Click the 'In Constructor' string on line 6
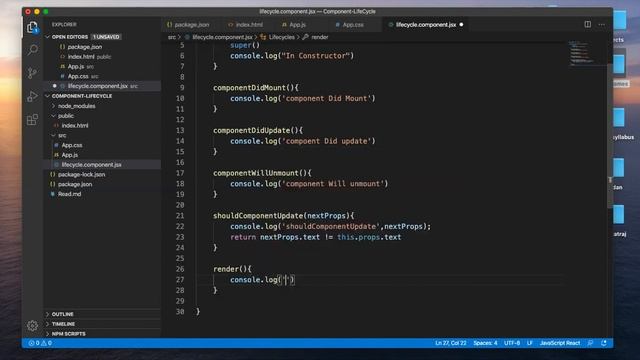Image resolution: width=640 pixels, height=360 pixels. click(316, 56)
